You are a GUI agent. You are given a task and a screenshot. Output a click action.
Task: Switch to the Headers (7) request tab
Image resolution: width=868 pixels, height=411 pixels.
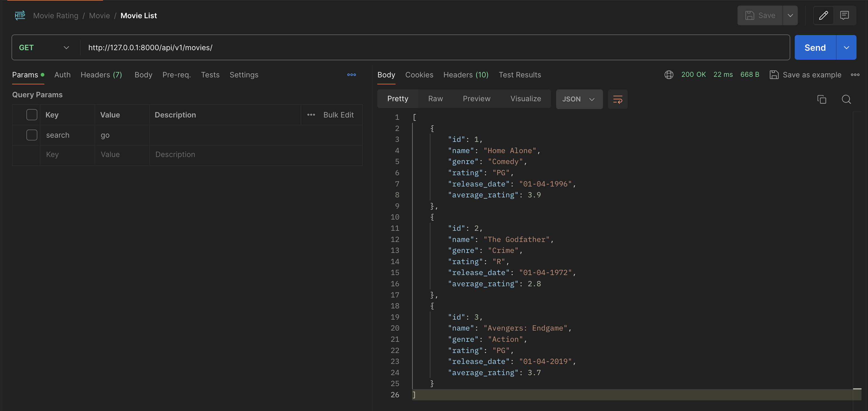(x=101, y=75)
